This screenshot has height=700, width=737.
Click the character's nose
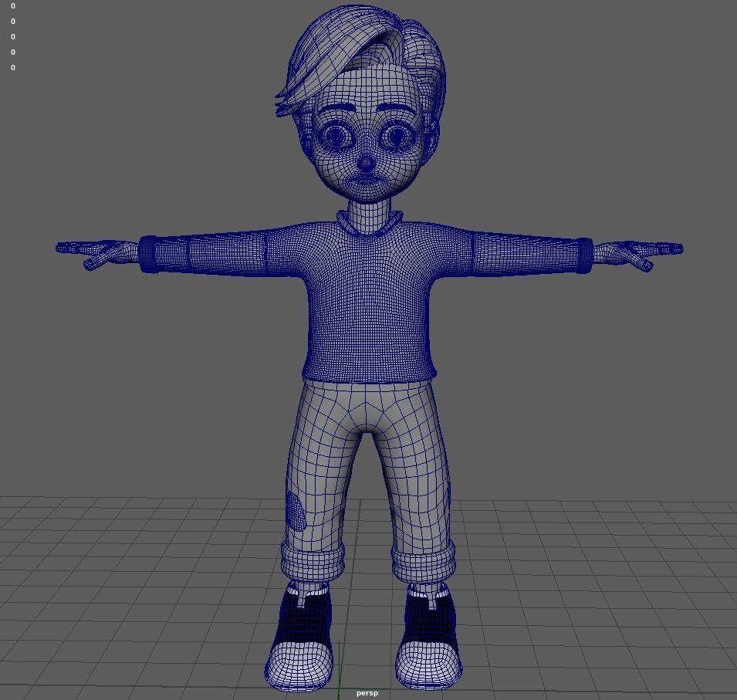pos(366,162)
